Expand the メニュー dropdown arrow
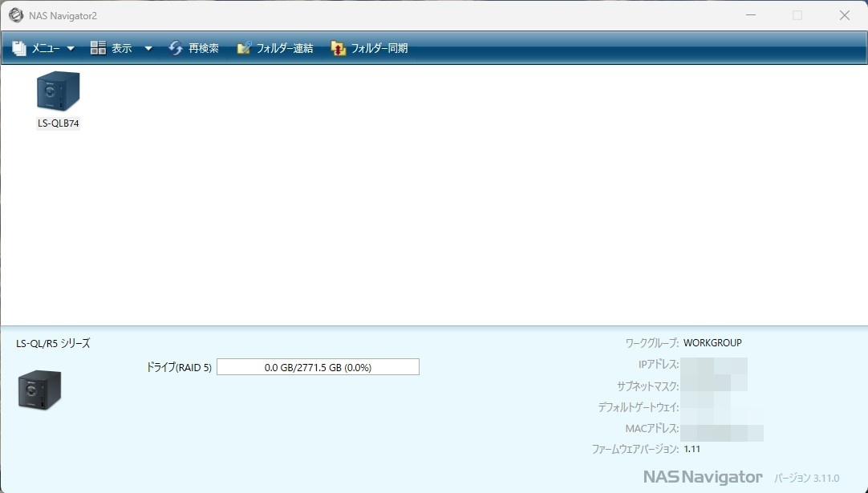868x493 pixels. [71, 49]
